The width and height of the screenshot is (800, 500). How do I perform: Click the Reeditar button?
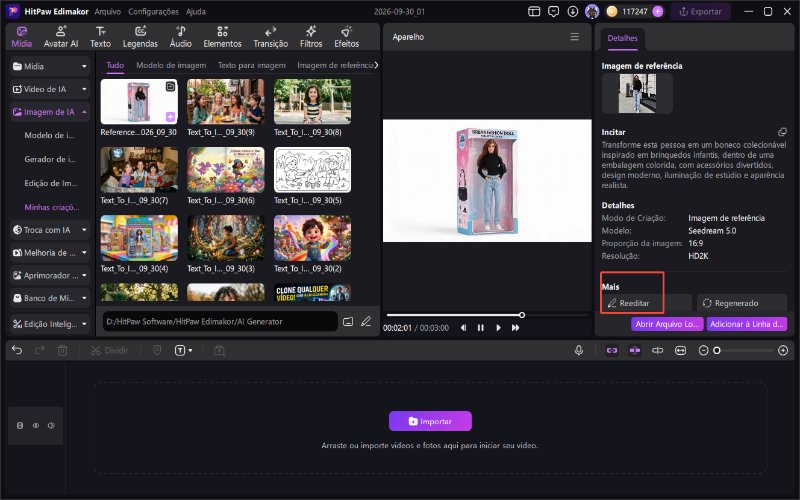pyautogui.click(x=646, y=303)
